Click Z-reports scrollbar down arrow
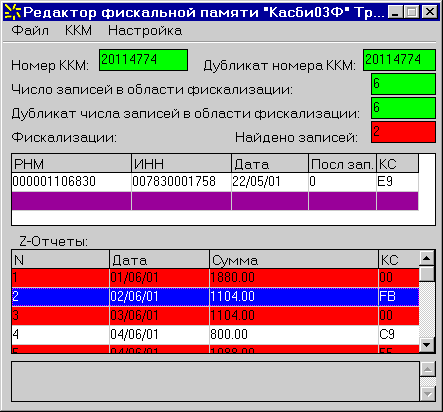 click(427, 345)
